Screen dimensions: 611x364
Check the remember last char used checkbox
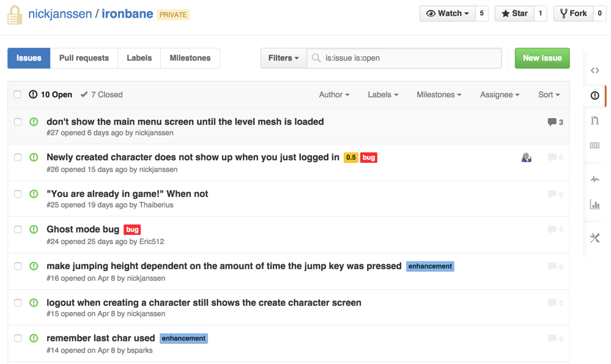(x=18, y=338)
